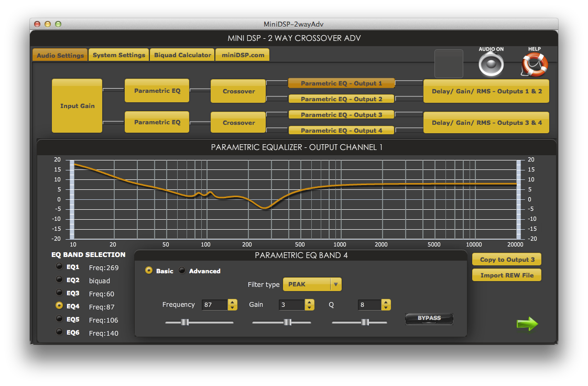This screenshot has height=386, width=588.
Task: Select the EQ3 band radio button
Action: [x=59, y=293]
